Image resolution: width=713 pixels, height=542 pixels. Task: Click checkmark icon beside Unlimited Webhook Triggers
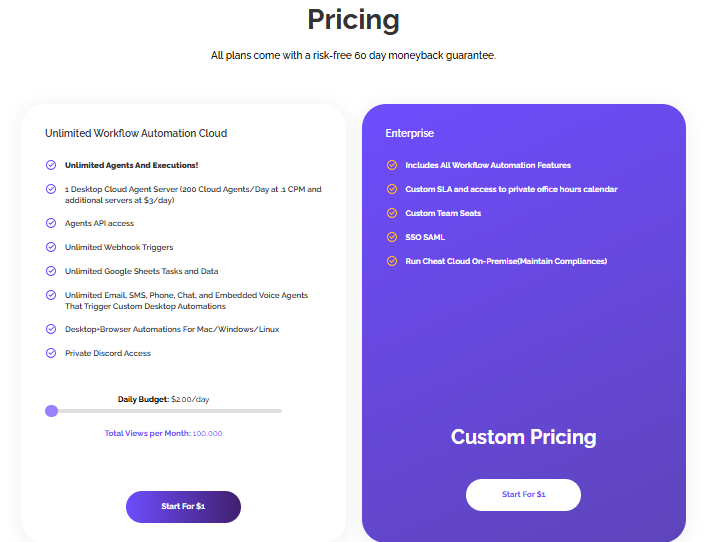click(x=51, y=247)
